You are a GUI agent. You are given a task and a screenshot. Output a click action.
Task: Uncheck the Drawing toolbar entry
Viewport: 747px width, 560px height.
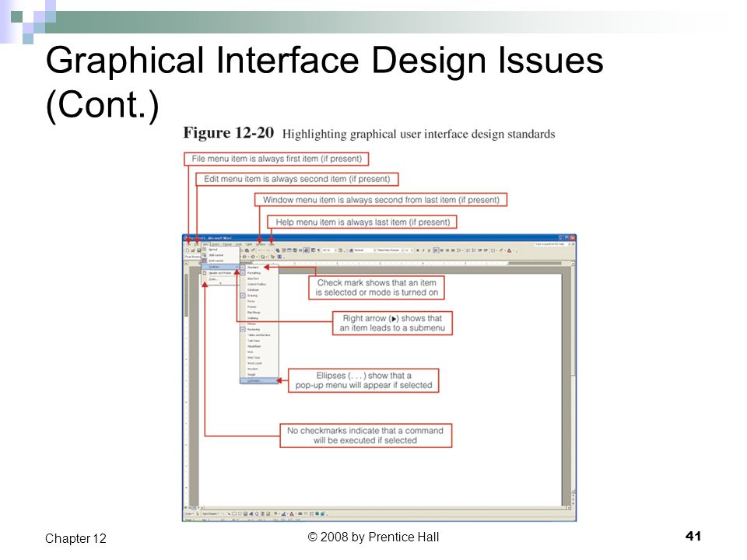click(x=259, y=296)
